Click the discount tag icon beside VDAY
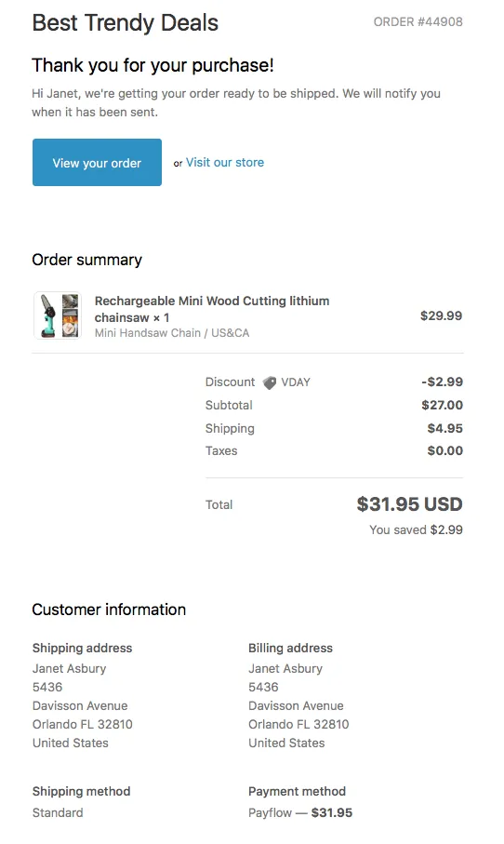The width and height of the screenshot is (504, 844). click(x=269, y=382)
